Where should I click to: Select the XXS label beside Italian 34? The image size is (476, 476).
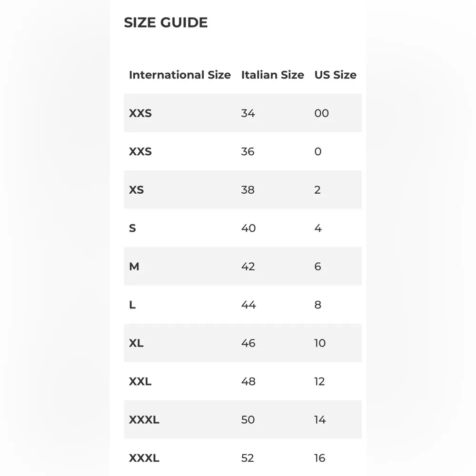[x=140, y=113]
